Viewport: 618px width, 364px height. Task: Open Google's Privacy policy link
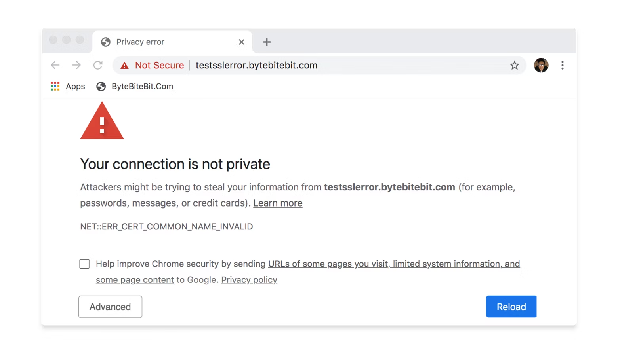(x=249, y=280)
